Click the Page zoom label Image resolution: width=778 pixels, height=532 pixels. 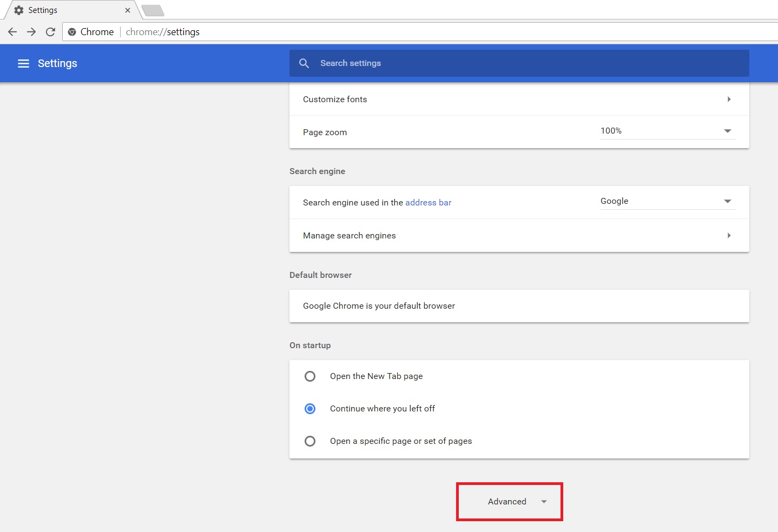[x=325, y=132]
